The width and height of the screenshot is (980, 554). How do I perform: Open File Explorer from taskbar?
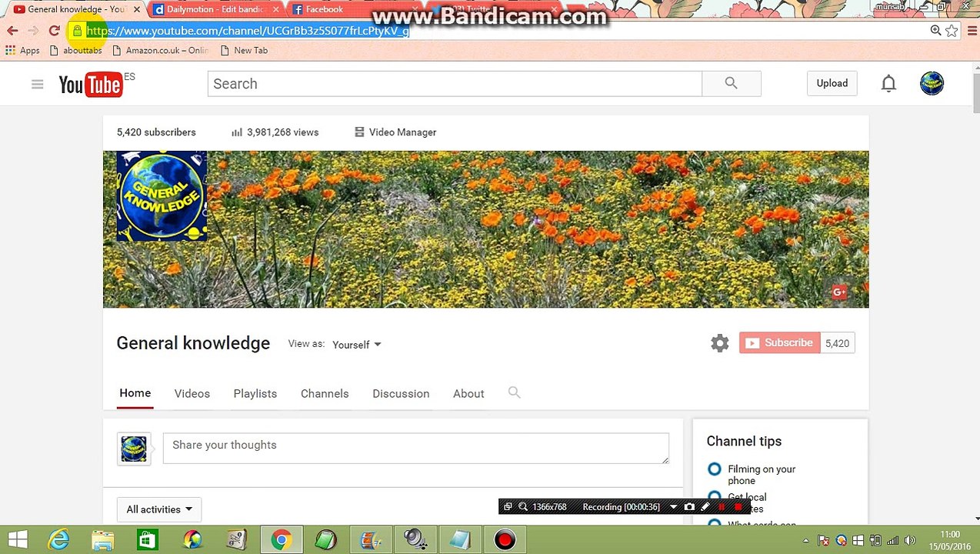tap(103, 539)
